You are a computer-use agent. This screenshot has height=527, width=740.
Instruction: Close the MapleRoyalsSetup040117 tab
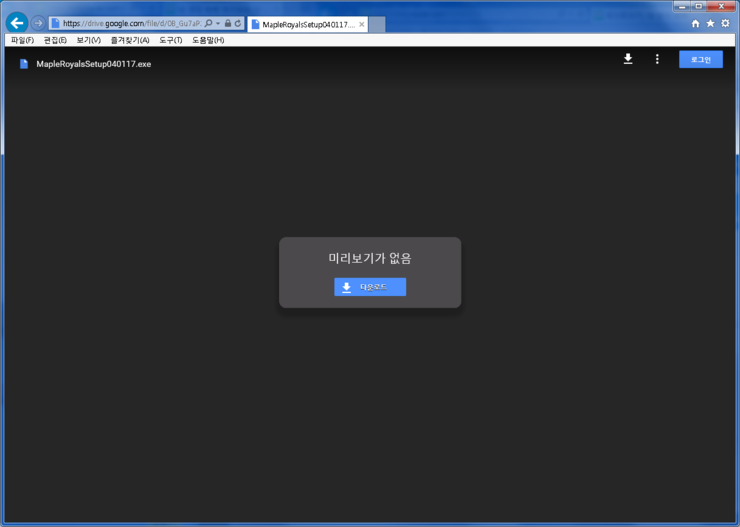tap(362, 24)
